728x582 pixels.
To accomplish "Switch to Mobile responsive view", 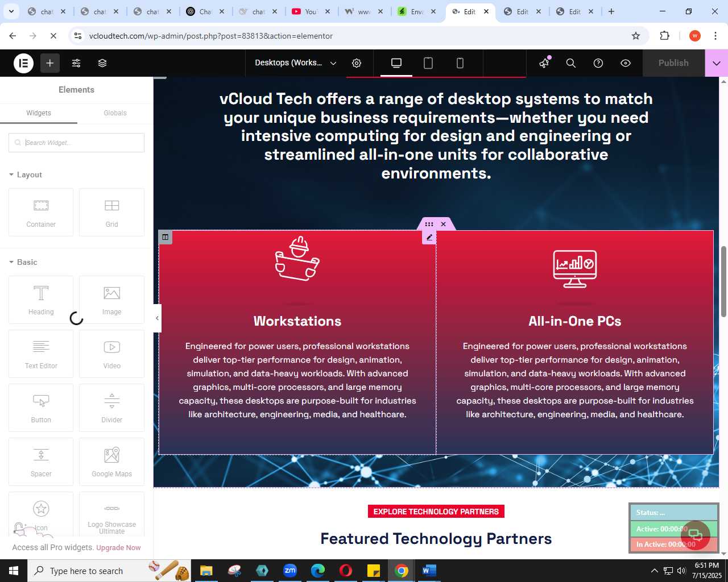I will tap(460, 63).
